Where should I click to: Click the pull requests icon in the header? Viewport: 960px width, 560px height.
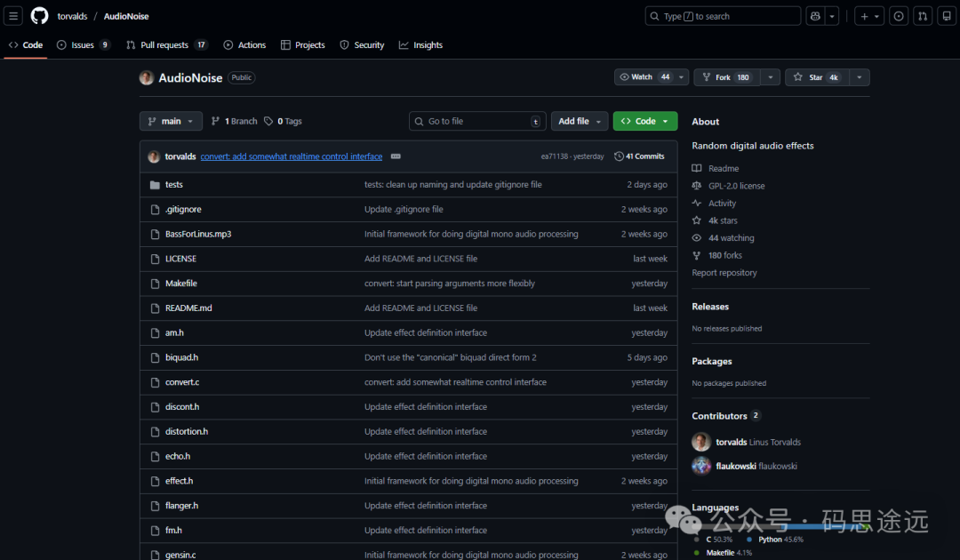point(922,15)
